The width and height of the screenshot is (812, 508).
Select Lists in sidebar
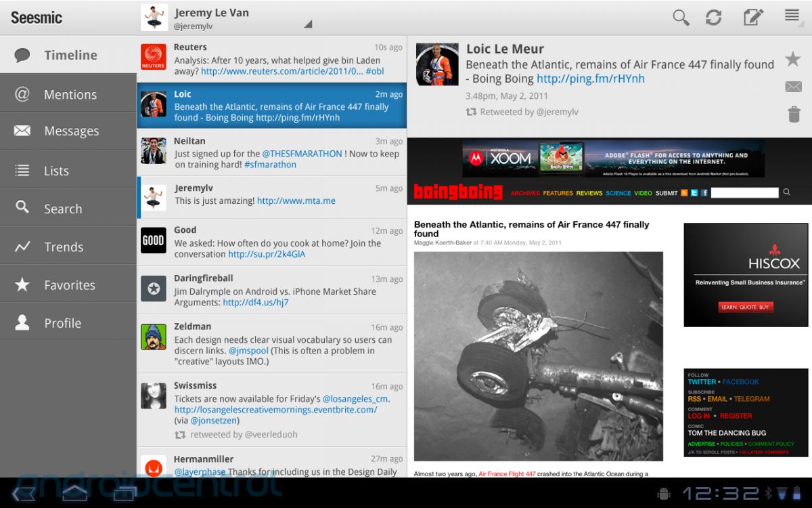pos(68,171)
